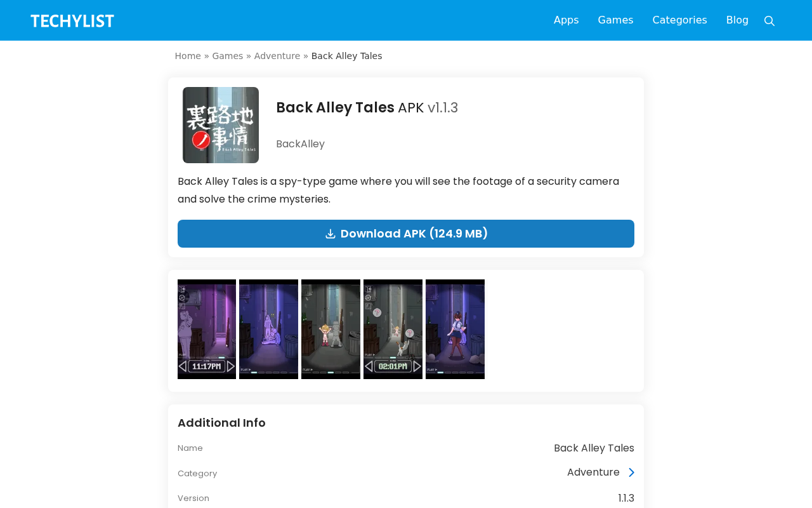The height and width of the screenshot is (508, 812).
Task: Open the Back Alley Tales app icon
Action: coord(221,125)
